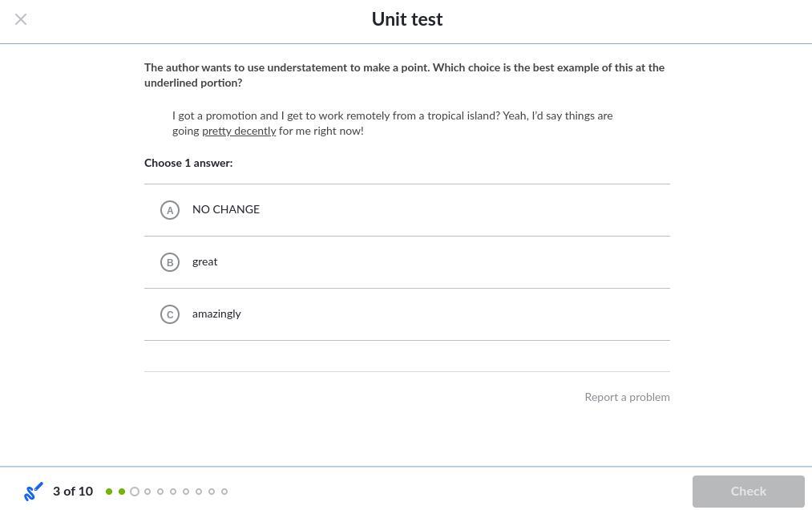Click the current third progress dot

(x=135, y=492)
